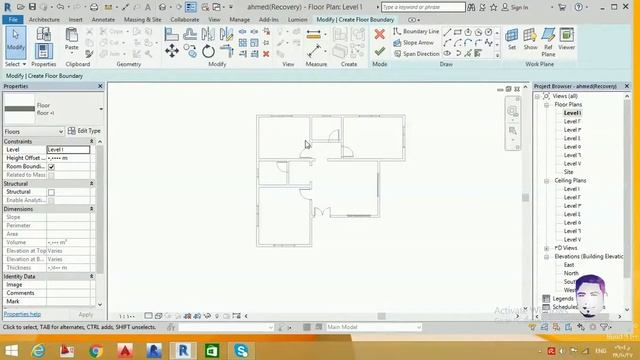Select the Circle draw tool

pyautogui.click(x=489, y=32)
